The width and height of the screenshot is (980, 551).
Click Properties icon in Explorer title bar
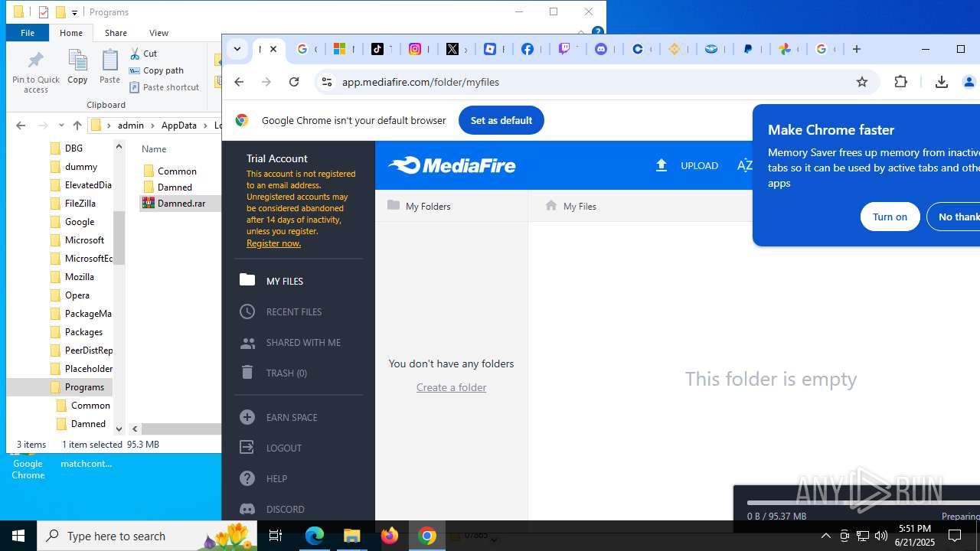tap(44, 12)
